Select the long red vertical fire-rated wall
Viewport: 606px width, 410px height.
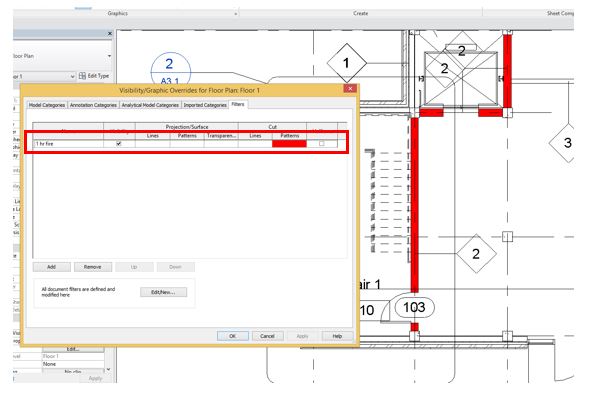pyautogui.click(x=414, y=205)
